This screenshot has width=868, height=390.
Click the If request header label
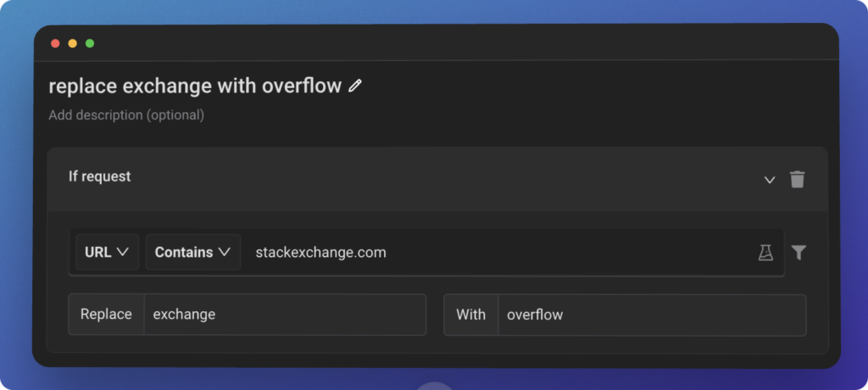click(x=100, y=176)
